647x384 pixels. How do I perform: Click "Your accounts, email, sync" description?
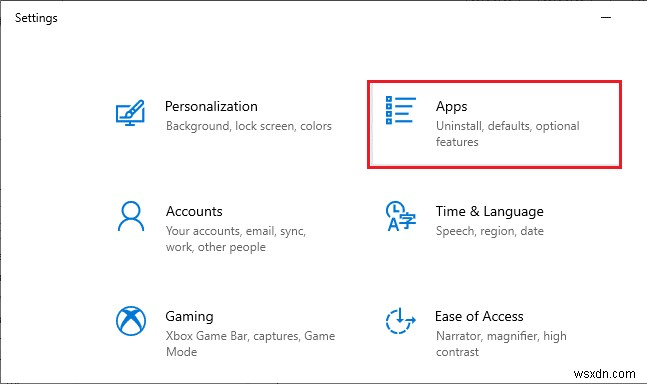236,239
